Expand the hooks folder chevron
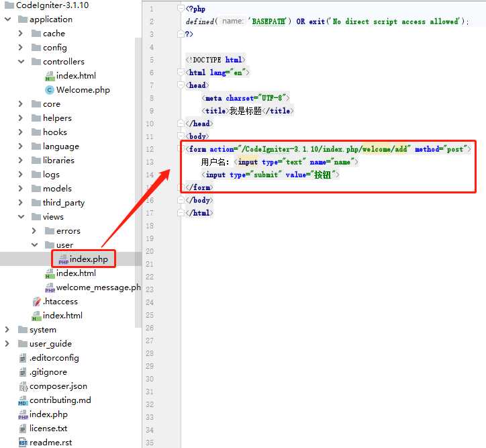 click(x=21, y=132)
